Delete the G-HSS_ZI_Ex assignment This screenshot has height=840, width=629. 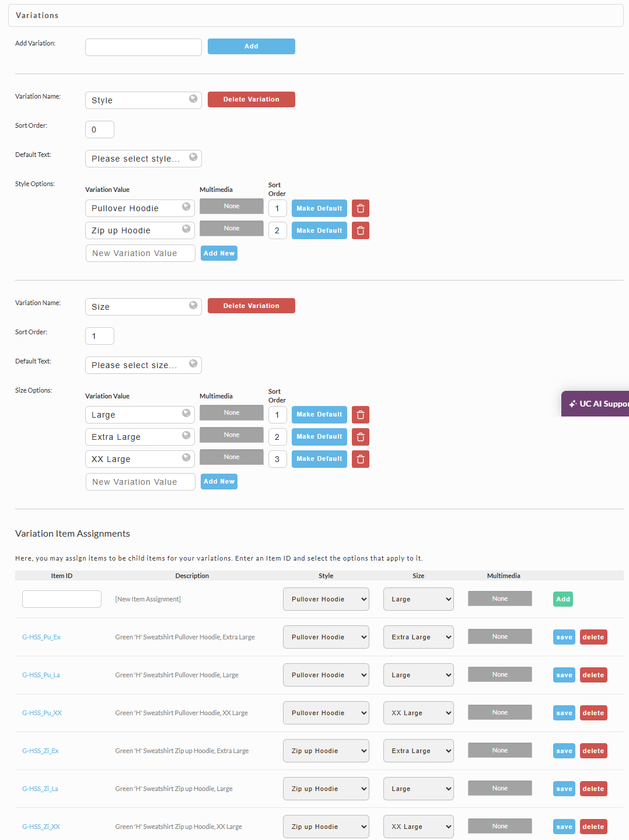click(x=593, y=751)
